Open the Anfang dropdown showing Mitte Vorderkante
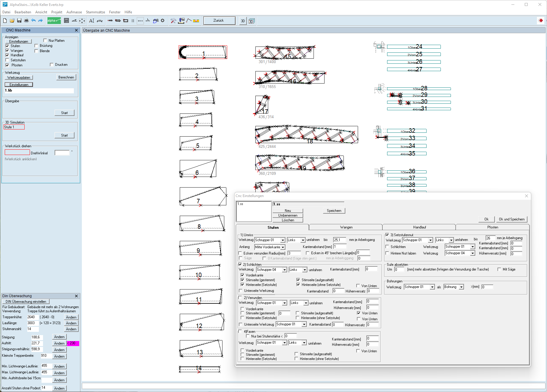This screenshot has width=547, height=392. [x=283, y=247]
